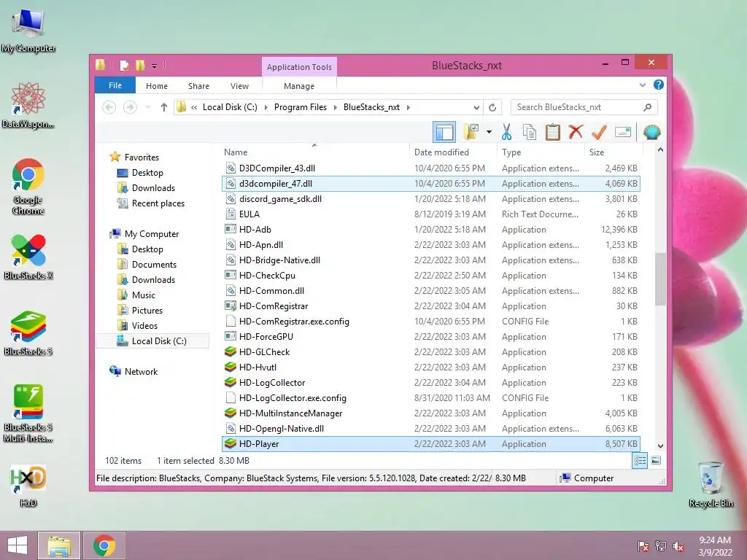Open the Windows Start button
Image resolution: width=747 pixels, height=560 pixels.
[18, 545]
